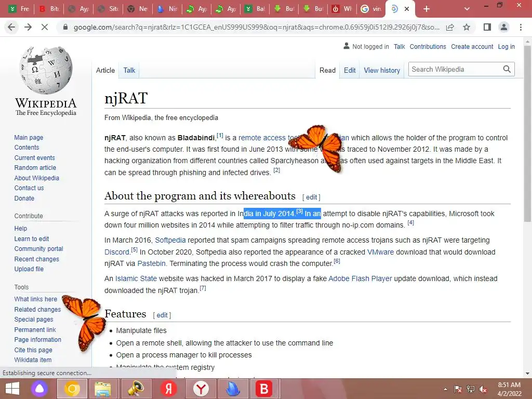Open Yandex (Я) taskbar icon
This screenshot has height=399, width=532.
tap(168, 389)
